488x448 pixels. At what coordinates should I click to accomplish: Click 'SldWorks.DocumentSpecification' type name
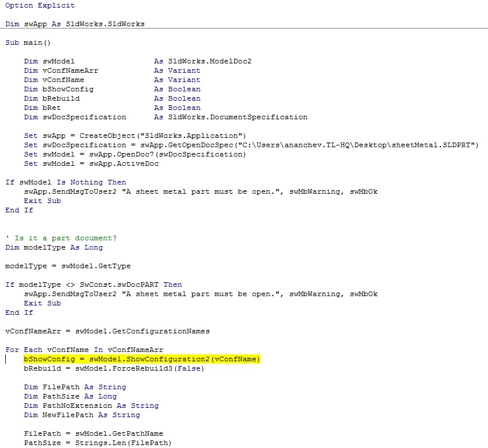pyautogui.click(x=238, y=118)
